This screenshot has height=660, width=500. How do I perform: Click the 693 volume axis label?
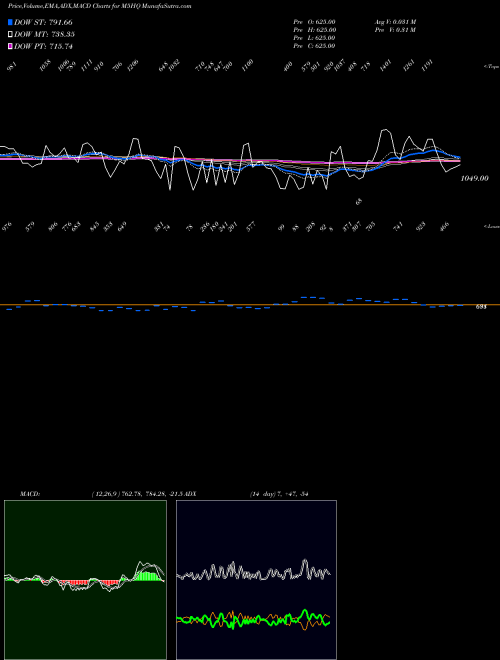pos(481,307)
